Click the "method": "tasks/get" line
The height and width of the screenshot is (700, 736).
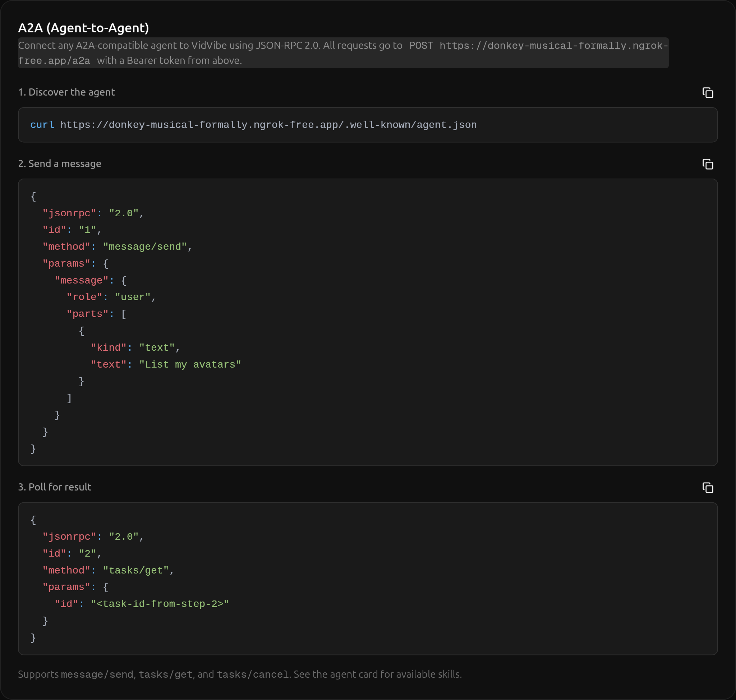pos(108,571)
